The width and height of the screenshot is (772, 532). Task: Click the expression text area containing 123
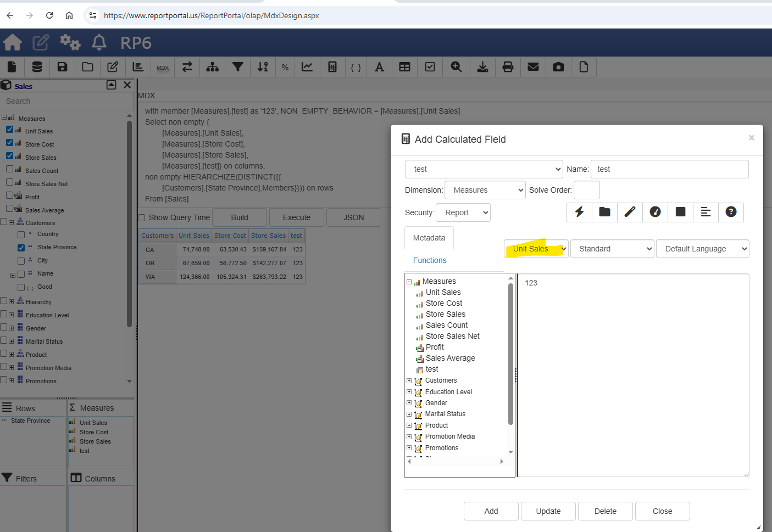[x=634, y=376]
